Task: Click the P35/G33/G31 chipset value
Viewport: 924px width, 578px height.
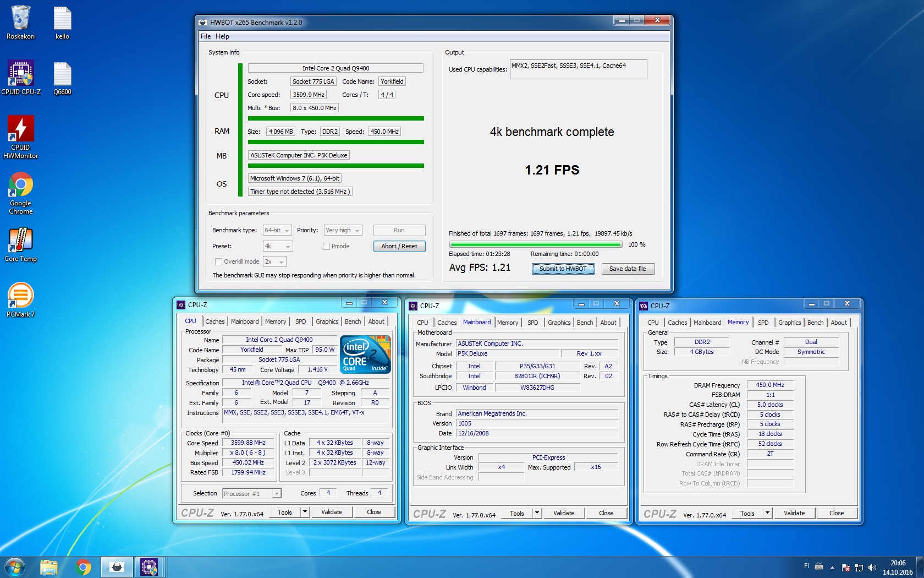Action: (537, 366)
